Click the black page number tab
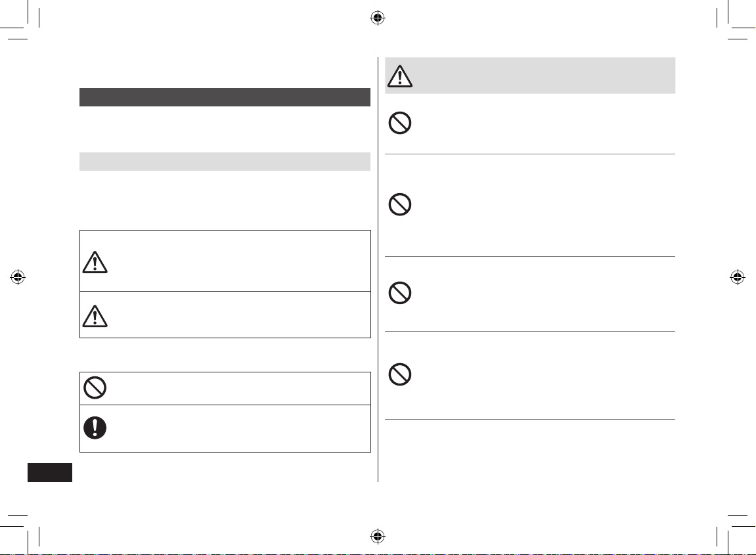 (x=50, y=472)
